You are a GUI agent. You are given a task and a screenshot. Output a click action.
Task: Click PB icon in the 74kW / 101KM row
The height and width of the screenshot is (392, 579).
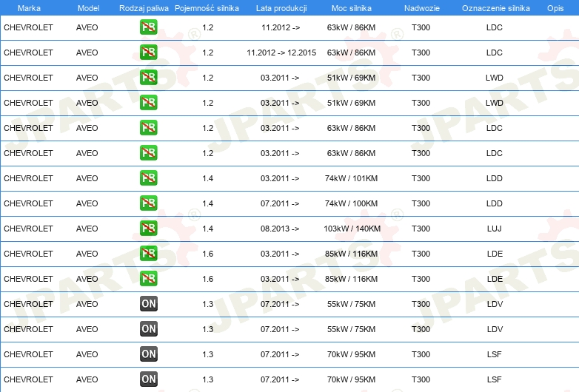(148, 178)
